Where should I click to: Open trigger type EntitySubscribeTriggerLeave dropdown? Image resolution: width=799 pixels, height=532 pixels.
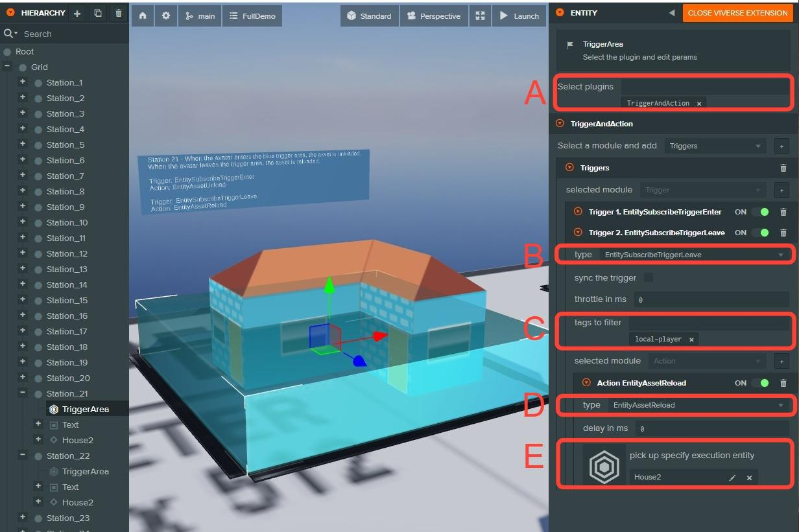pos(694,255)
